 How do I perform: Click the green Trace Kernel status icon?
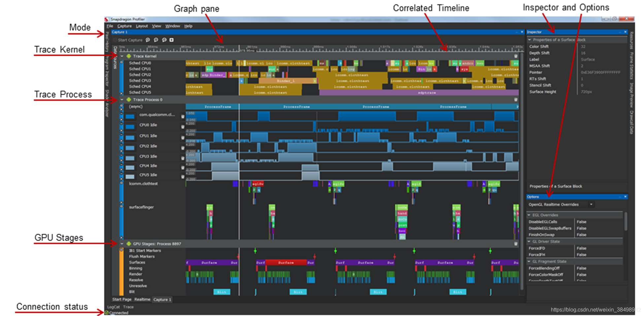129,56
